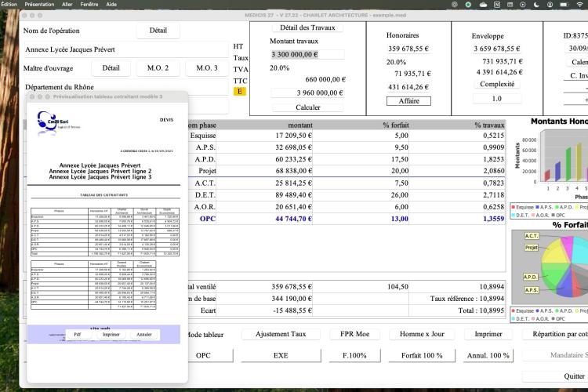Click Détail next to Maître d'ouvrage
This screenshot has height=392, width=588.
pos(111,68)
